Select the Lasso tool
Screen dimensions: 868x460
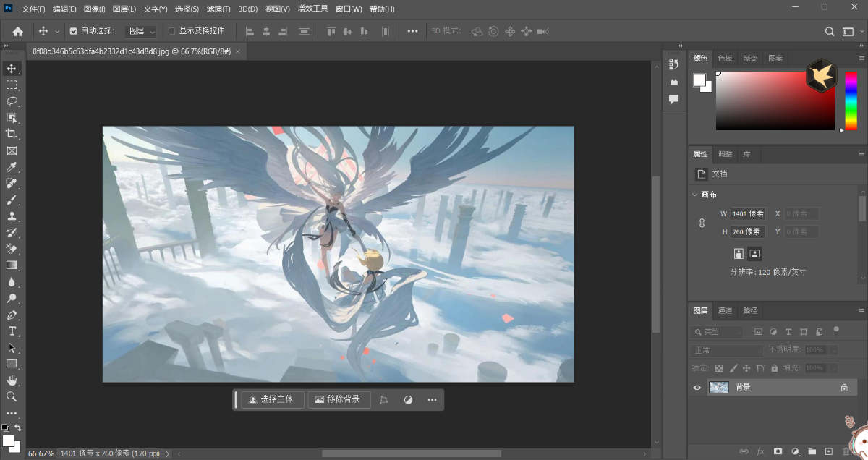point(12,101)
